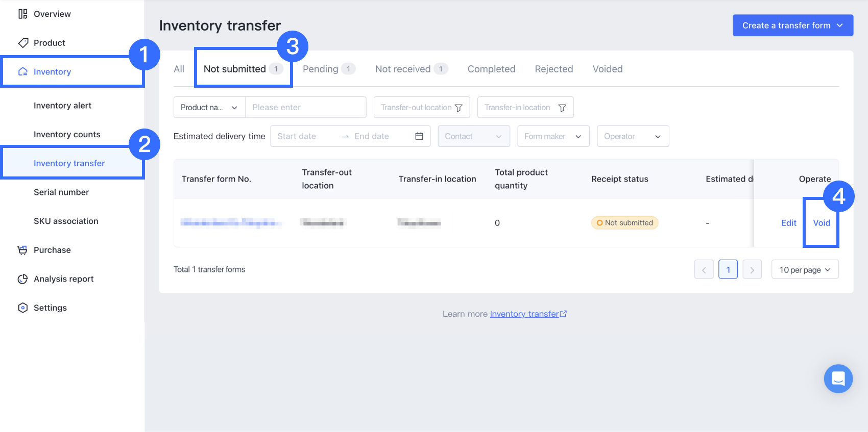868x432 pixels.
Task: Click the calendar icon in date range
Action: point(419,136)
